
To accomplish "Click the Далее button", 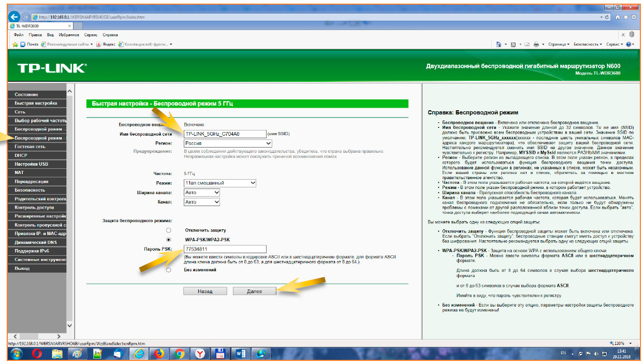I will coord(254,291).
